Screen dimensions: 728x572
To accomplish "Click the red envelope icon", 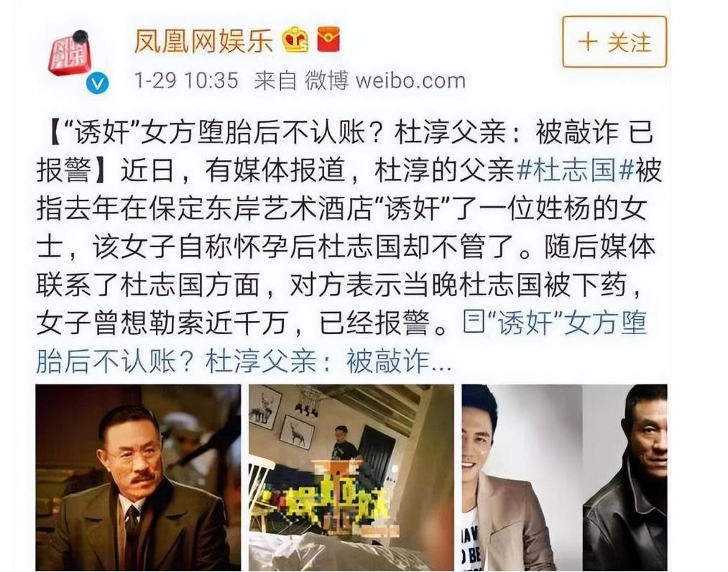I will [x=328, y=39].
